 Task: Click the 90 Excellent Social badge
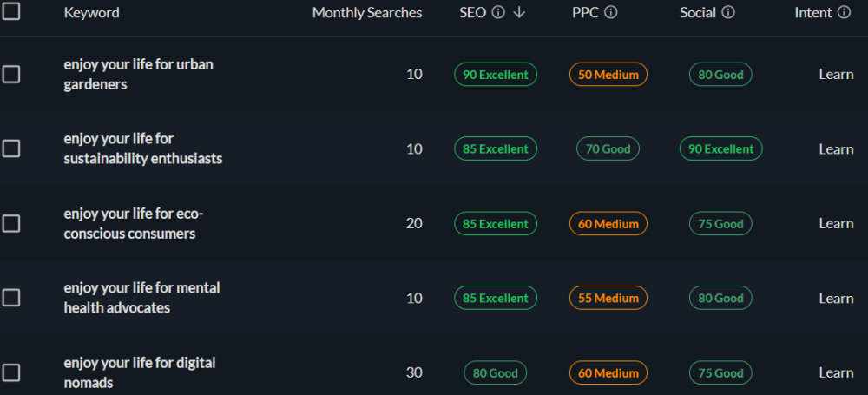720,149
